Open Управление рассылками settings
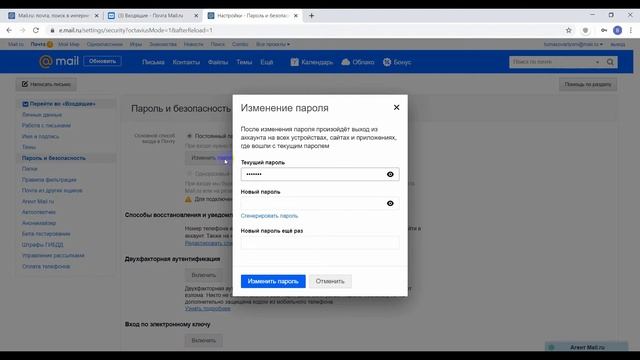Image resolution: width=640 pixels, height=360 pixels. click(x=53, y=255)
